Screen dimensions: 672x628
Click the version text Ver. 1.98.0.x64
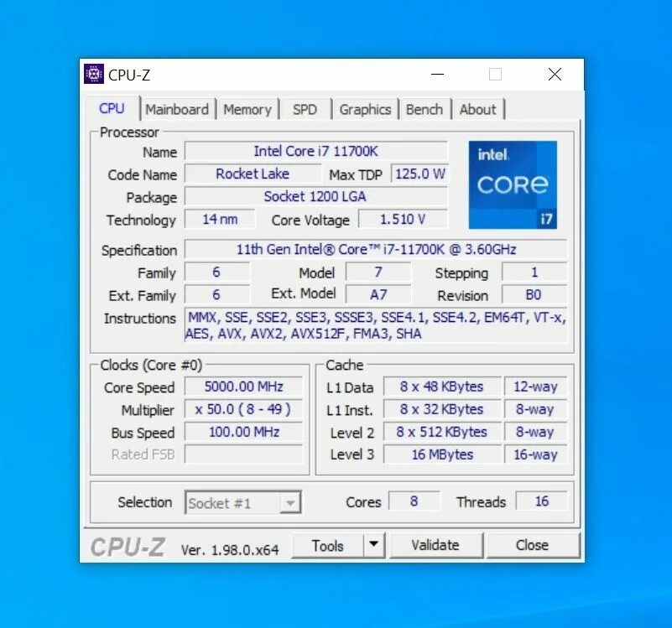click(x=230, y=550)
